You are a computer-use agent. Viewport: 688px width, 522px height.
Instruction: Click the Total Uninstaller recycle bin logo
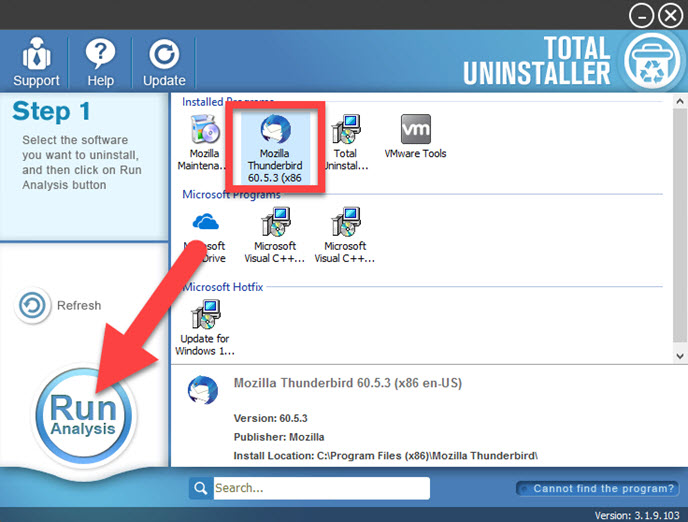[x=652, y=61]
